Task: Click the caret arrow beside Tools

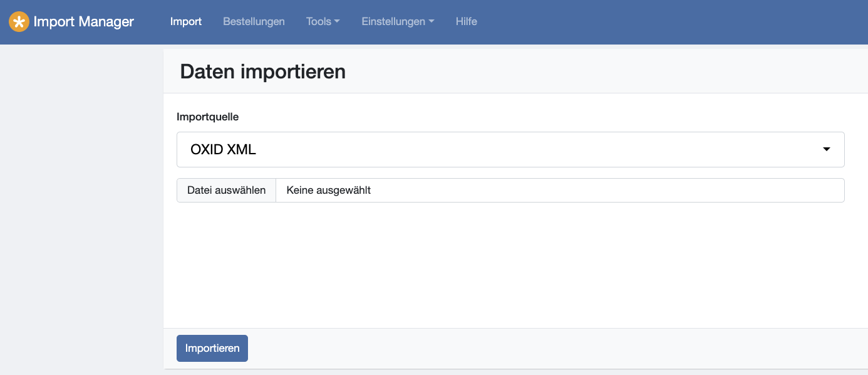Action: [337, 22]
